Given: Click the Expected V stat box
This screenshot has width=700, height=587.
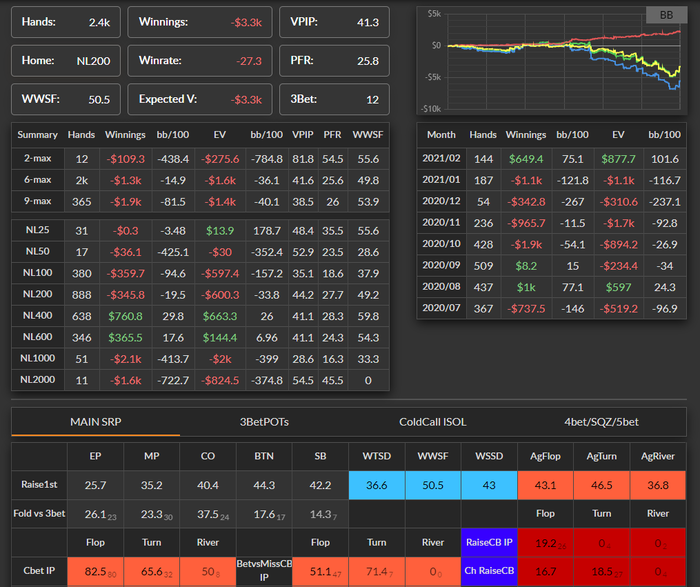Looking at the screenshot, I should [x=200, y=99].
